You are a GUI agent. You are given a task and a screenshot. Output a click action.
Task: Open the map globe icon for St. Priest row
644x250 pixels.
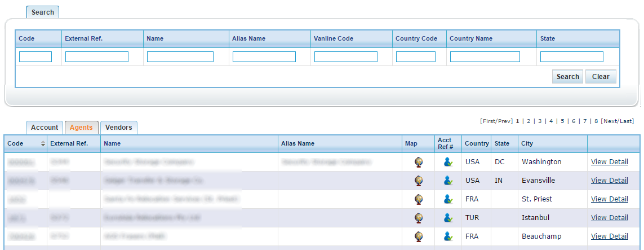coord(419,199)
